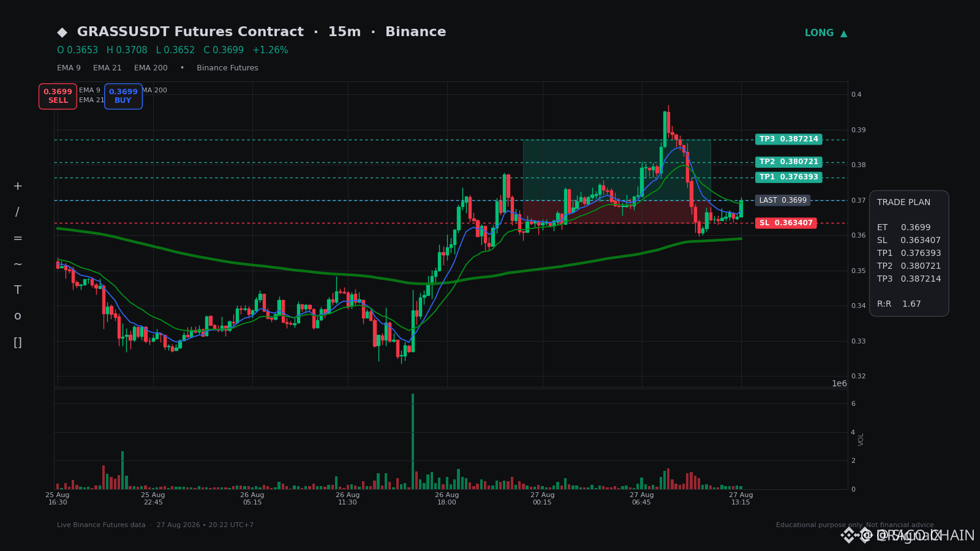The image size is (980, 551).
Task: Select the TP3 0.387214 chart price tag
Action: (788, 139)
